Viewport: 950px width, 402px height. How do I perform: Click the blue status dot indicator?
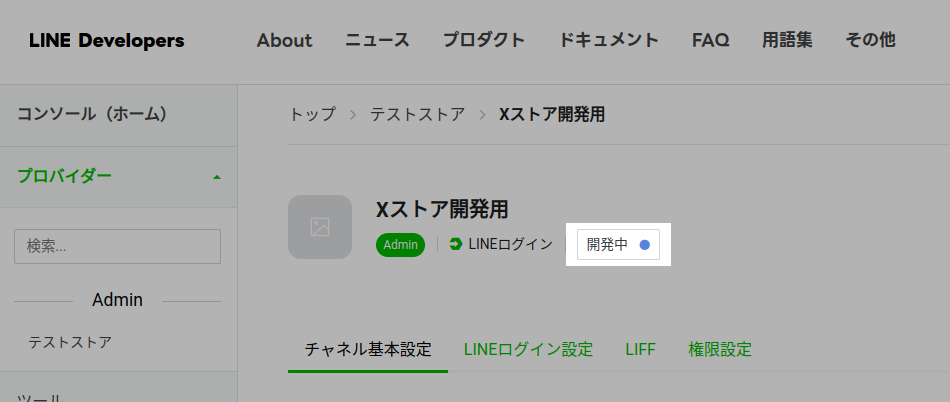coord(645,244)
